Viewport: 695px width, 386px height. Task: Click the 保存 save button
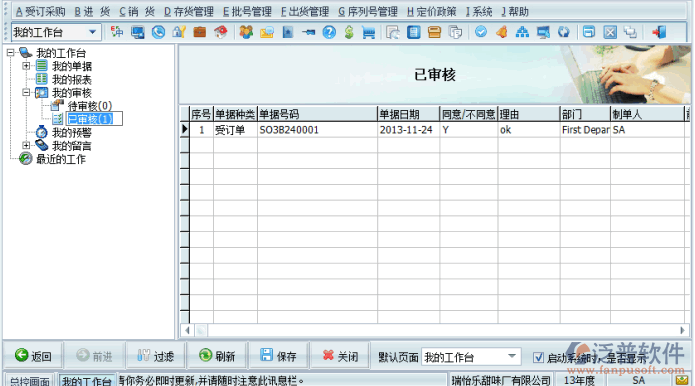coord(278,355)
